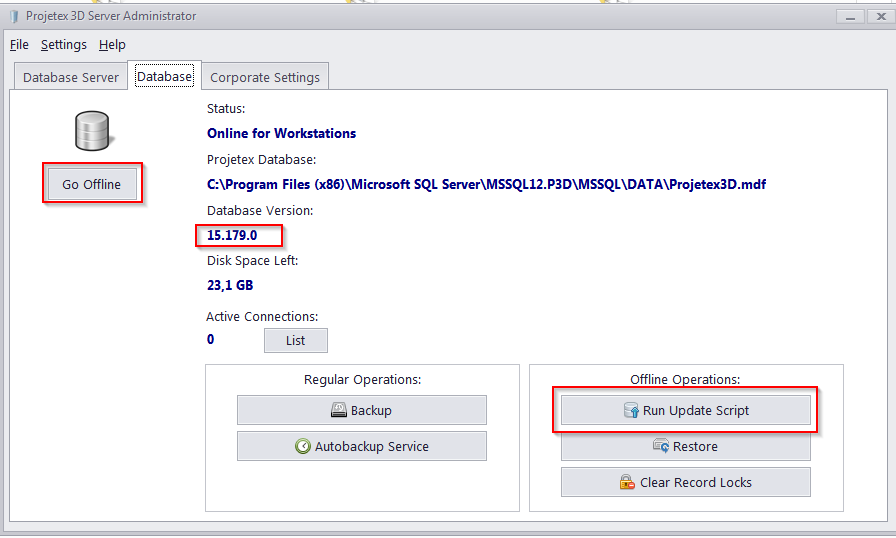Click the Regular Operations heading
This screenshot has width=896, height=538.
click(x=362, y=380)
